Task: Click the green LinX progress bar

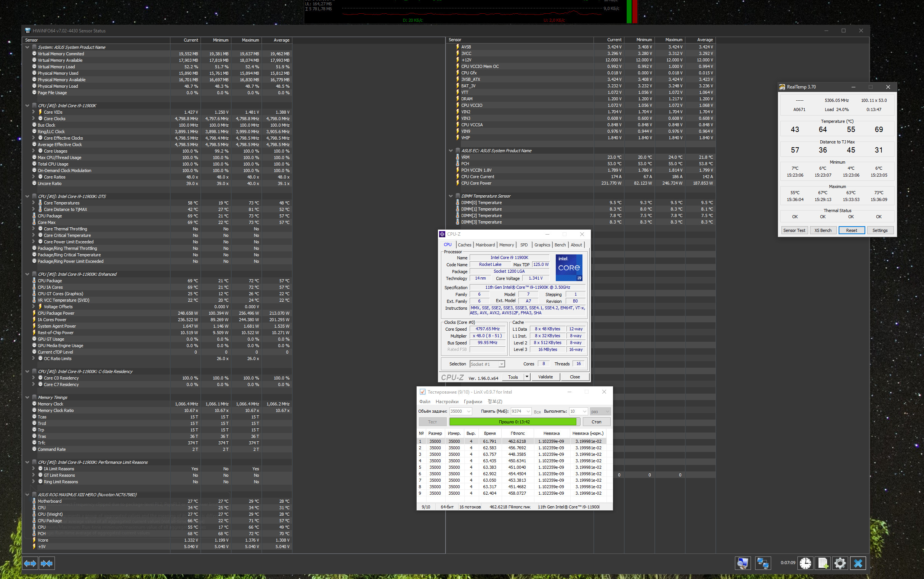Action: tap(513, 422)
